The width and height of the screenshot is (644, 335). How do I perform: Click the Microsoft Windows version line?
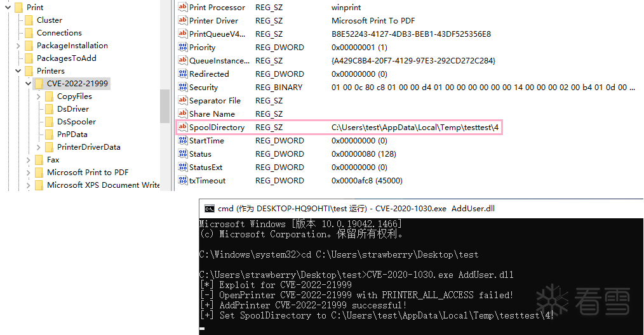coord(300,224)
